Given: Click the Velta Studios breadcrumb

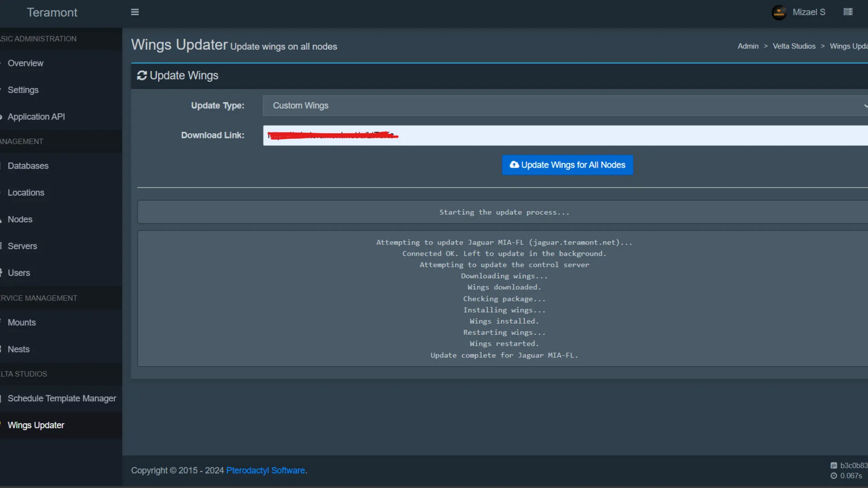Looking at the screenshot, I should pyautogui.click(x=794, y=46).
